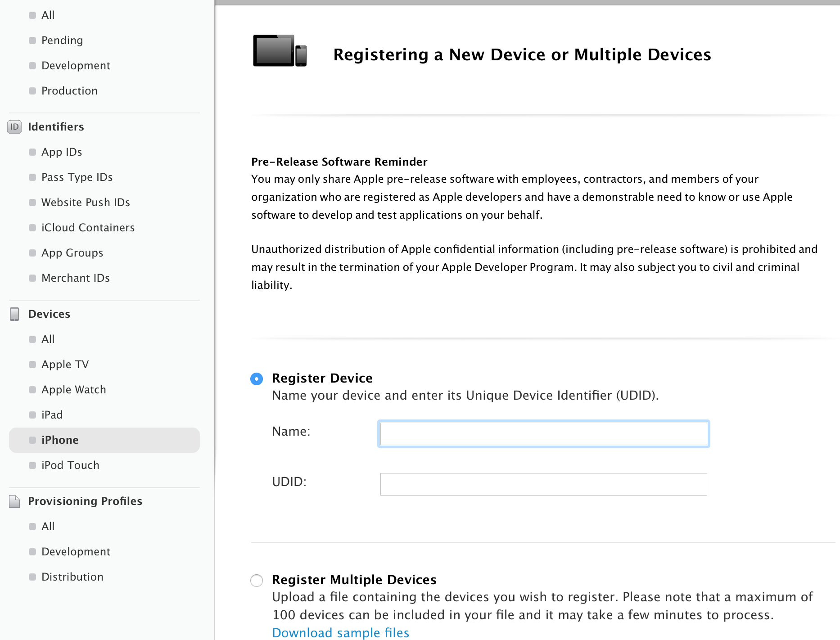Open Development listed above Production
Viewport: 840px width, 640px height.
point(76,66)
